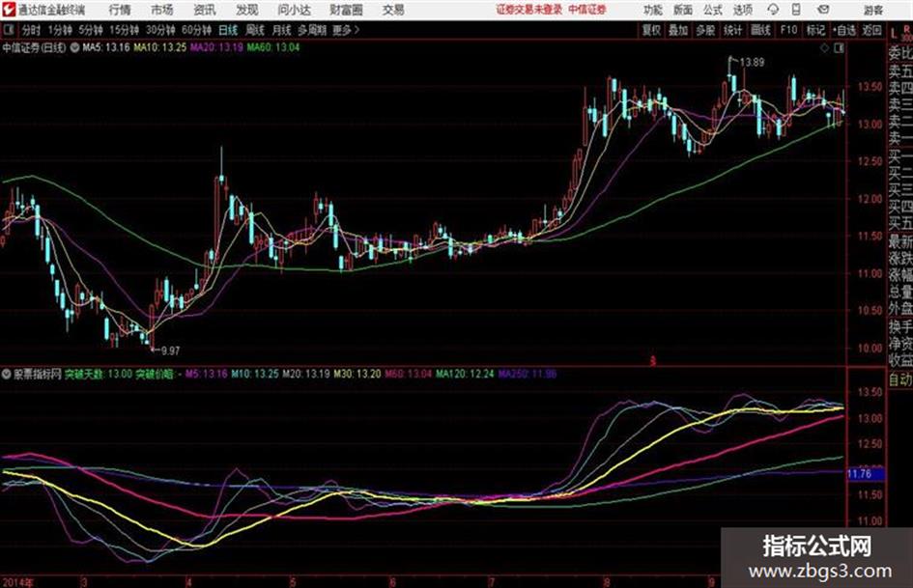913x588 pixels.
Task: Add stock via 自选 button
Action: click(843, 30)
